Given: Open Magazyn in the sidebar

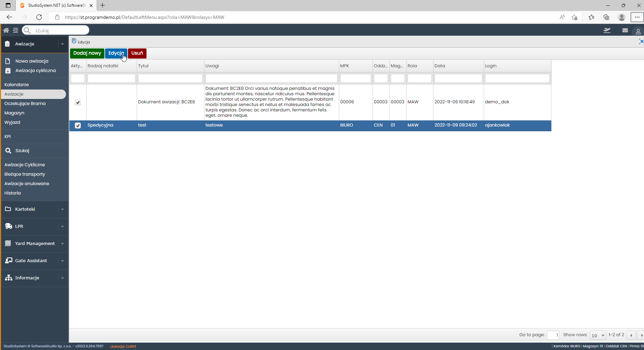Looking at the screenshot, I should coord(14,113).
